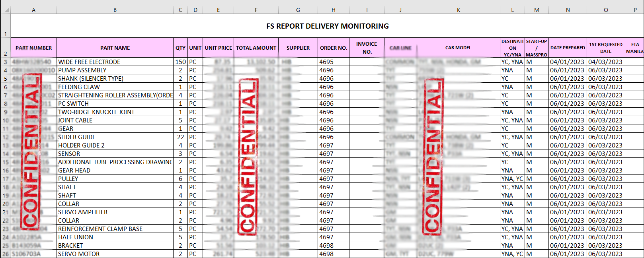Select column B header
The height and width of the screenshot is (258, 644).
[x=115, y=10]
